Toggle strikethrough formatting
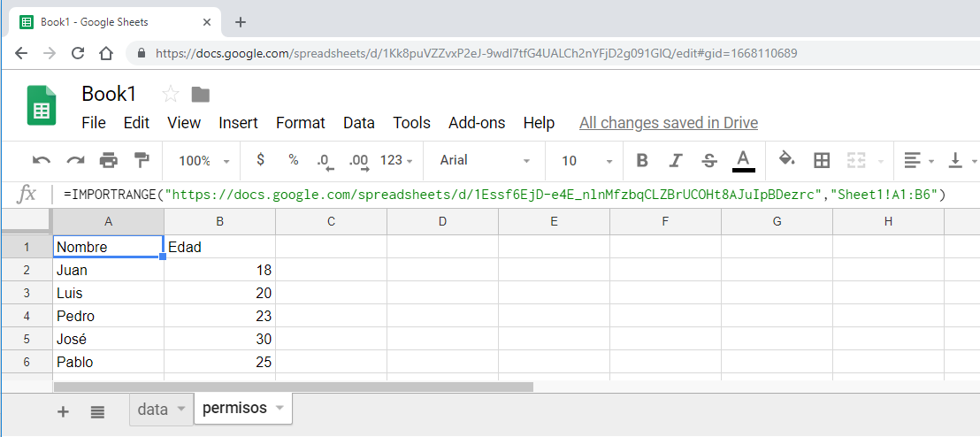The image size is (980, 437). click(x=708, y=160)
